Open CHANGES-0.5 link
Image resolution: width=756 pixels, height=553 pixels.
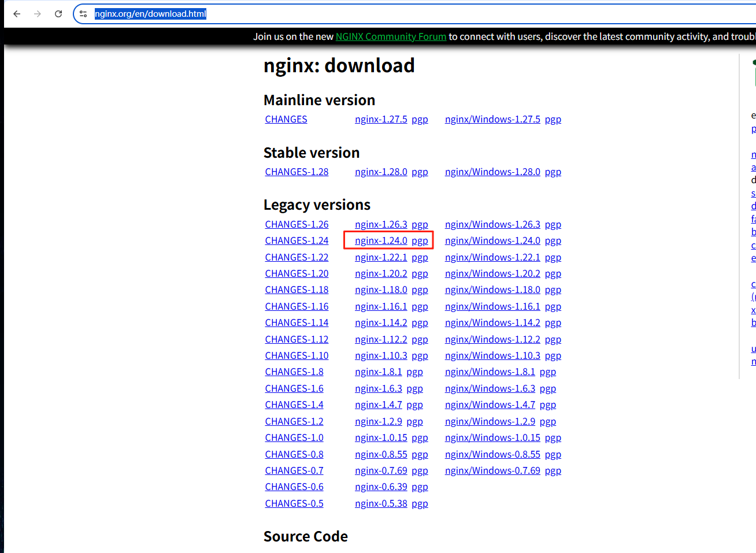[294, 503]
